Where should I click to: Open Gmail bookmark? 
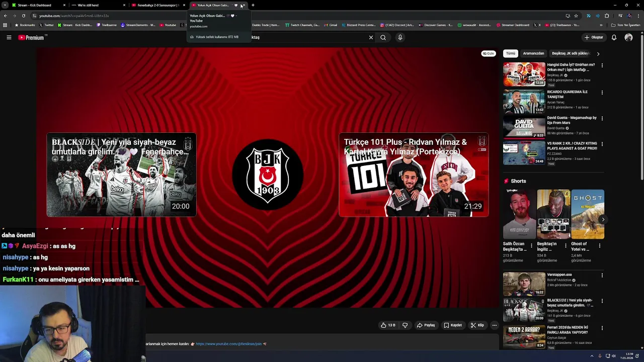click(x=330, y=25)
